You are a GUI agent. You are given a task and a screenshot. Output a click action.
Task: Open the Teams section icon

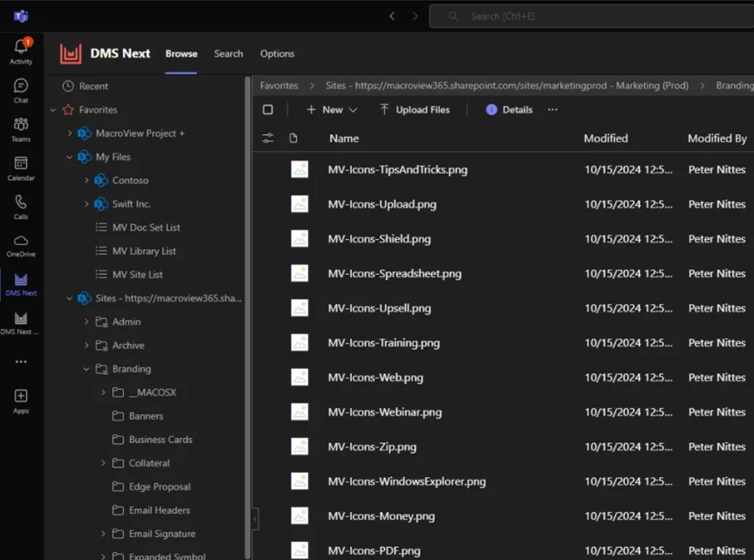[x=21, y=130]
